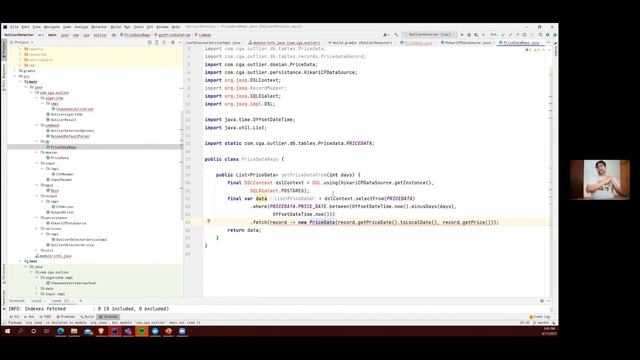Click the Windows Start button
The image size is (640, 360).
[x=7, y=331]
